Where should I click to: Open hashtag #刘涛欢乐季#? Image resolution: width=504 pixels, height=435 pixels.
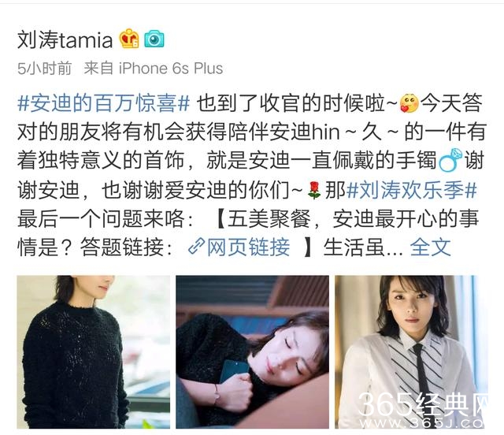point(412,190)
